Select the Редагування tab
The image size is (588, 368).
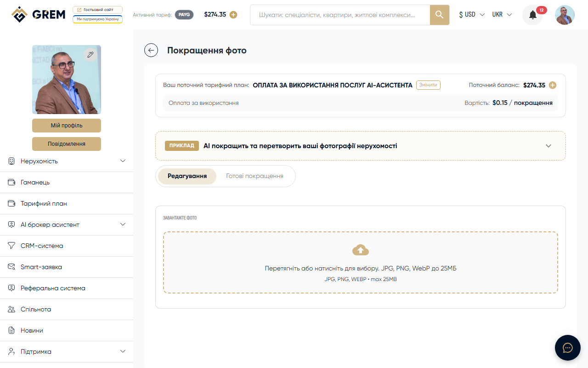(x=187, y=176)
